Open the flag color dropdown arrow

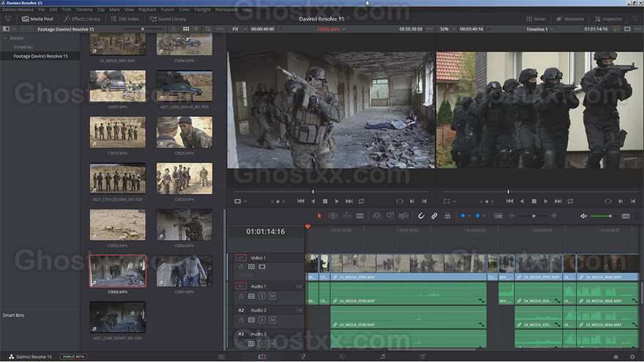point(469,216)
